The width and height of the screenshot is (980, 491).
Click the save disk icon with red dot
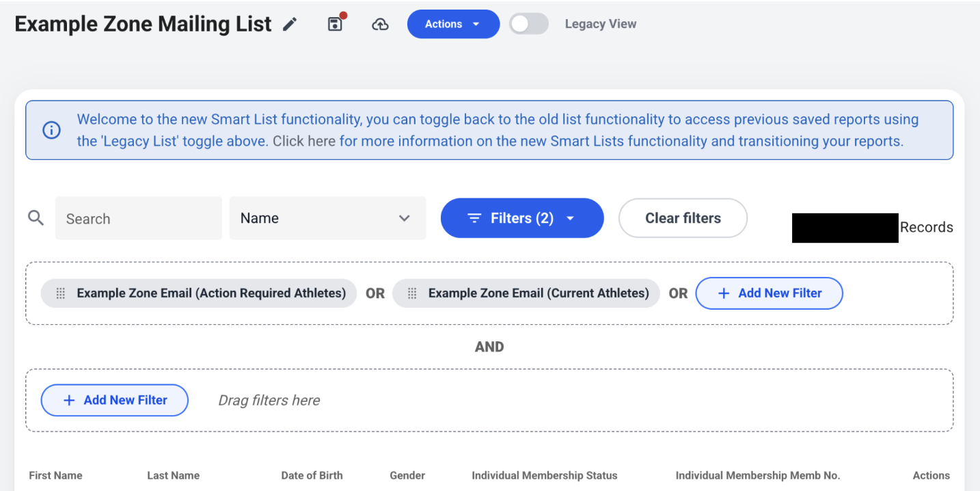pos(336,24)
